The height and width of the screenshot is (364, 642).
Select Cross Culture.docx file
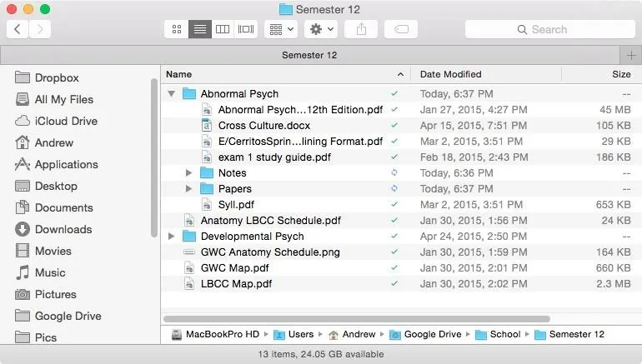pyautogui.click(x=264, y=126)
